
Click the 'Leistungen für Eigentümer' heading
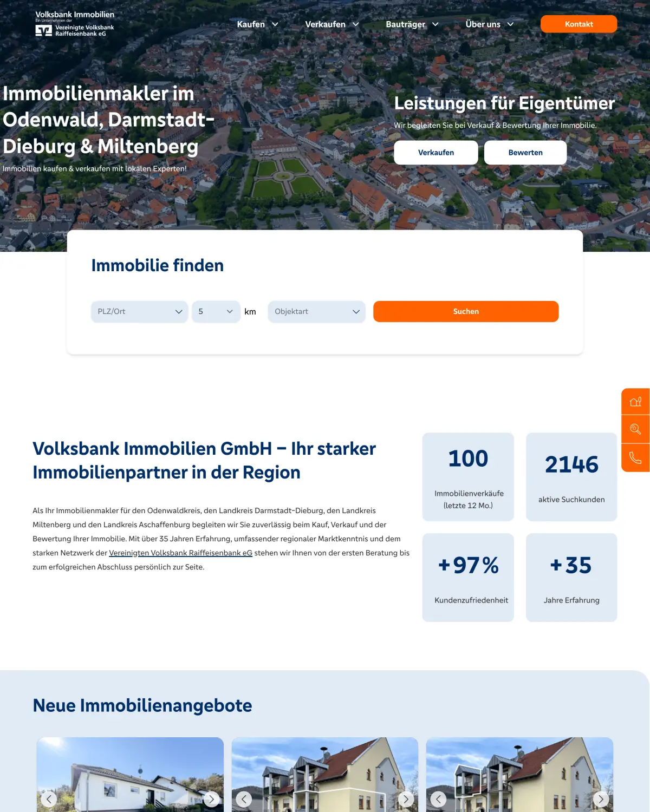(x=504, y=103)
